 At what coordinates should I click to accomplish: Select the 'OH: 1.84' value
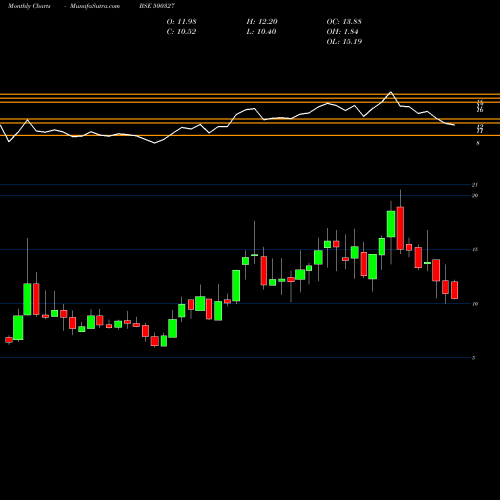(x=342, y=32)
